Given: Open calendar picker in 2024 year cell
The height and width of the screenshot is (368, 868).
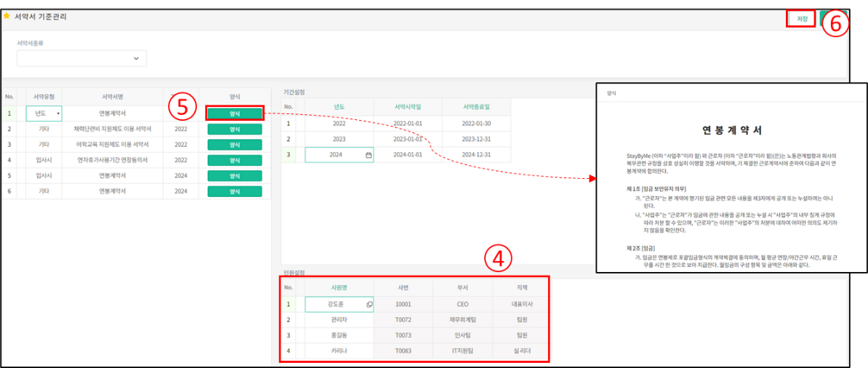Looking at the screenshot, I should (368, 155).
